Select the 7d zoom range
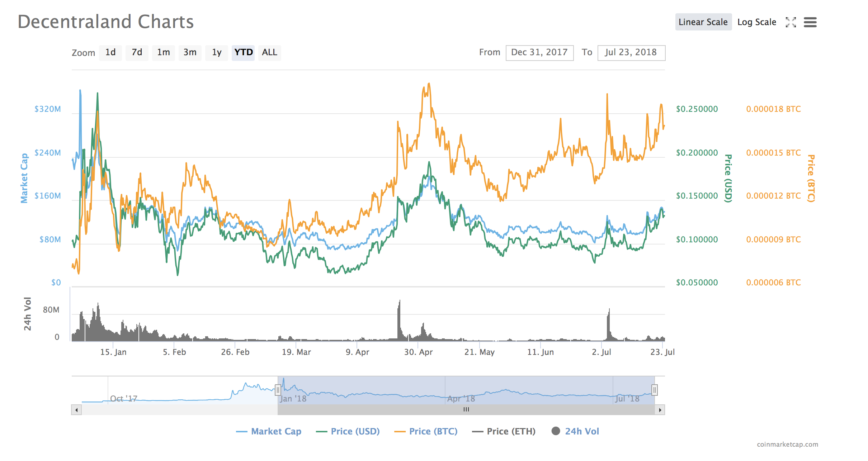Viewport: 868px width, 461px height. coord(137,52)
